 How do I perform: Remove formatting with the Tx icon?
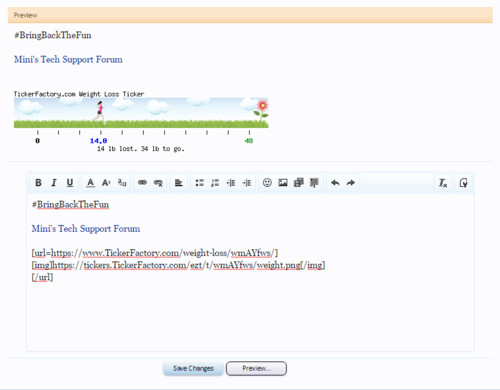[443, 183]
